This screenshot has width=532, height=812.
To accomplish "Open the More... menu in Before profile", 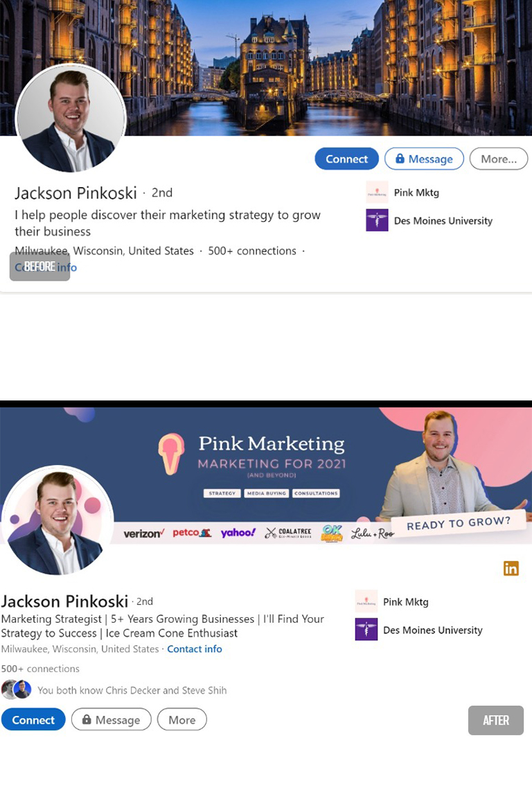I will tap(498, 159).
